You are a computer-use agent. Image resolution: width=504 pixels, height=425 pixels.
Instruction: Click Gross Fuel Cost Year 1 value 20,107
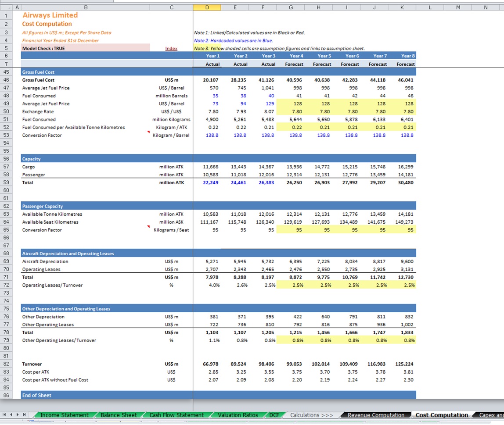point(211,80)
